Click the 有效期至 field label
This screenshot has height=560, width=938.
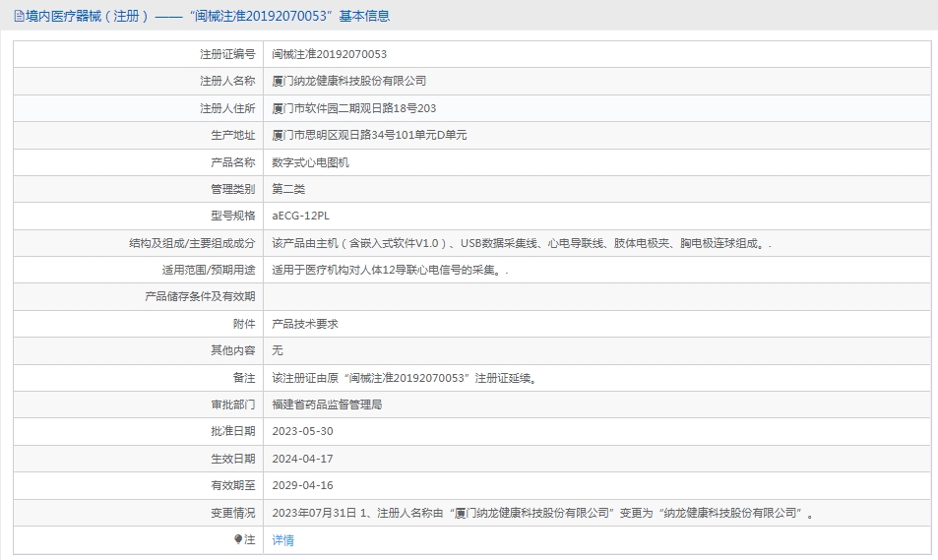point(232,486)
